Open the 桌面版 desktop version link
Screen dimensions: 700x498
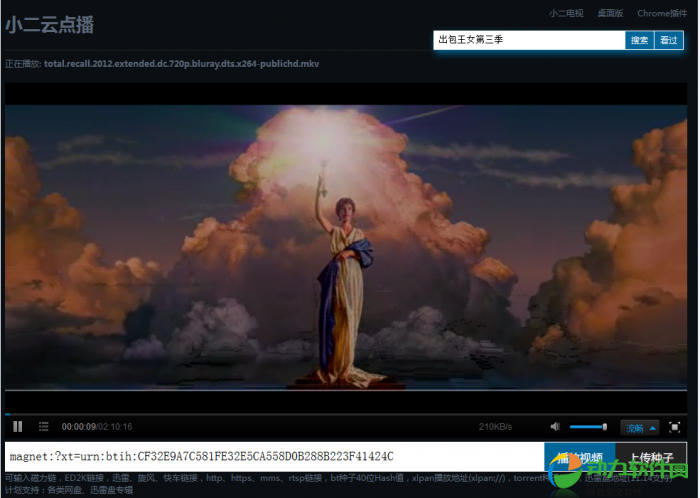[610, 14]
